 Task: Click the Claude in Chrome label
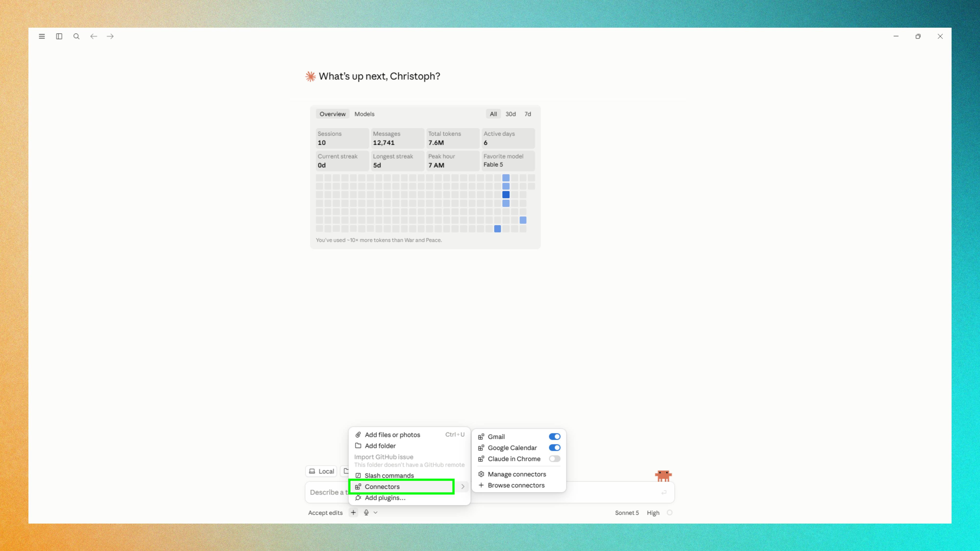point(514,459)
